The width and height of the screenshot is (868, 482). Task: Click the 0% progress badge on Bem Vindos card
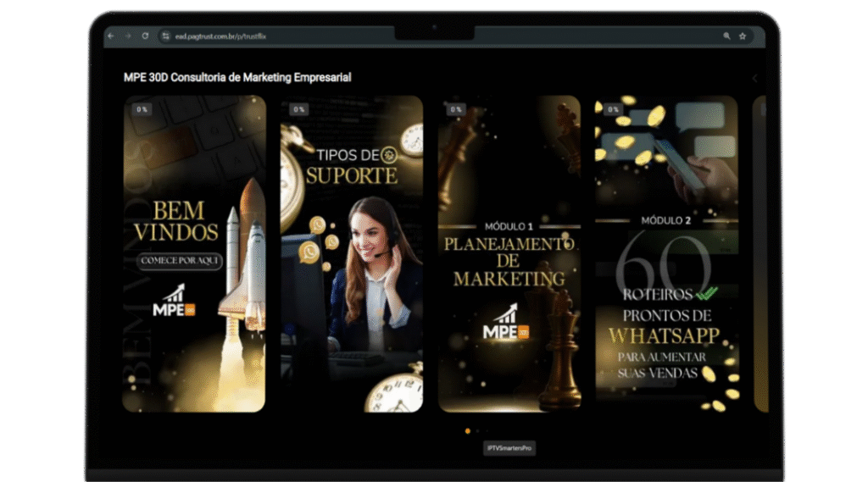coord(142,109)
